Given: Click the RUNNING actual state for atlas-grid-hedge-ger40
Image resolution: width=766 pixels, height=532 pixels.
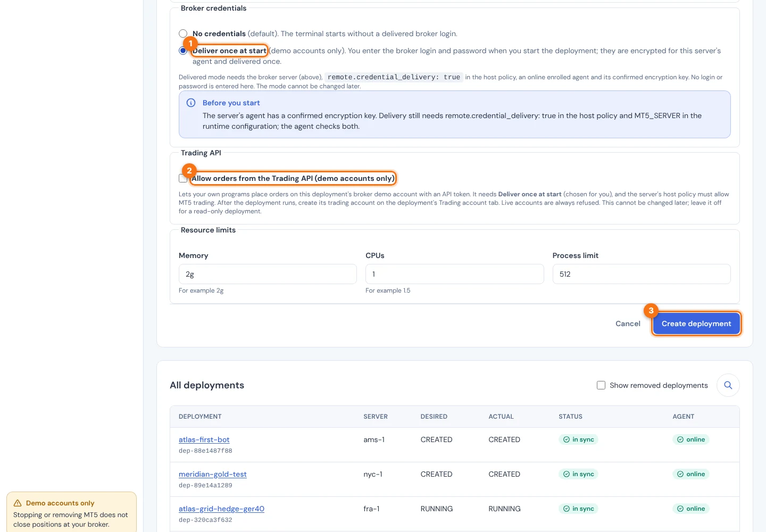Looking at the screenshot, I should click(504, 509).
